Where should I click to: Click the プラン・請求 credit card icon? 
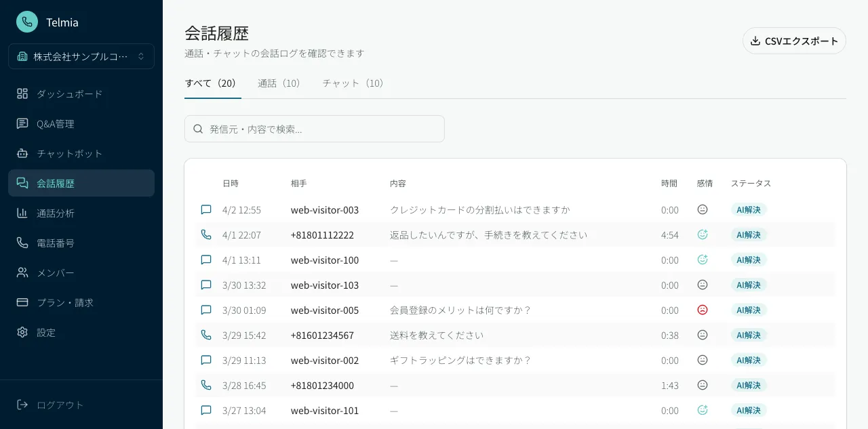click(22, 302)
